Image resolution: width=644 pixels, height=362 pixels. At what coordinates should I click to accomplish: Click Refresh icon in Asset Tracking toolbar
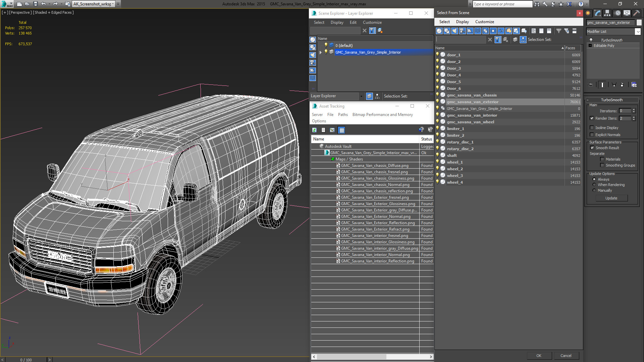click(x=314, y=130)
